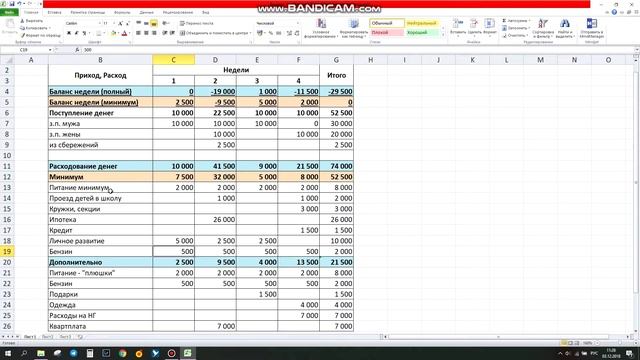Open the Conditional Formatting menu
This screenshot has height=360, width=640.
[321, 28]
